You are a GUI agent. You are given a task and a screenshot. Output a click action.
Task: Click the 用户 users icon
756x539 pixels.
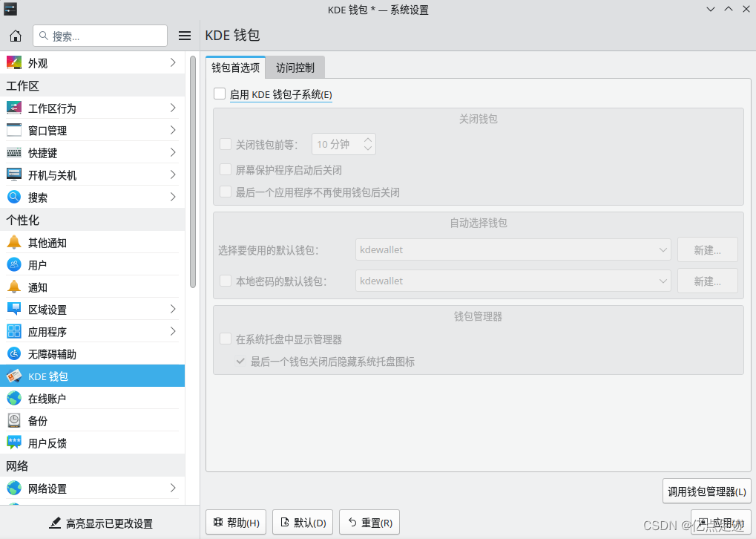(x=14, y=264)
